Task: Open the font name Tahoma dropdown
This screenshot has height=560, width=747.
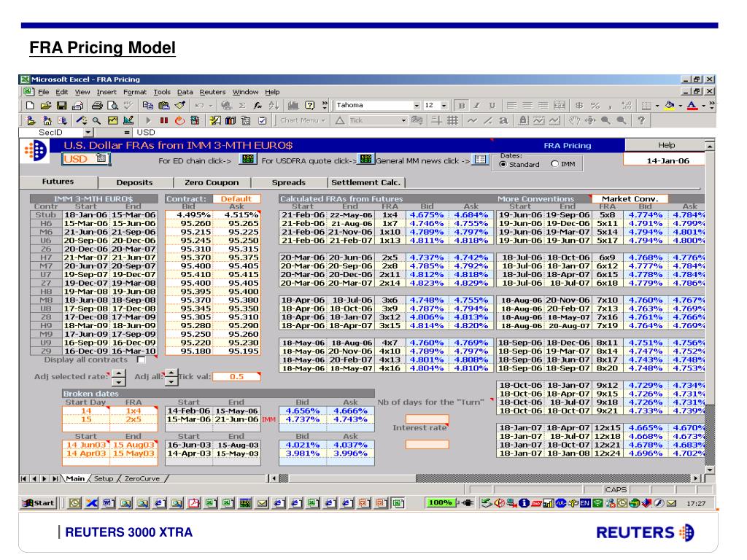Action: 417,106
